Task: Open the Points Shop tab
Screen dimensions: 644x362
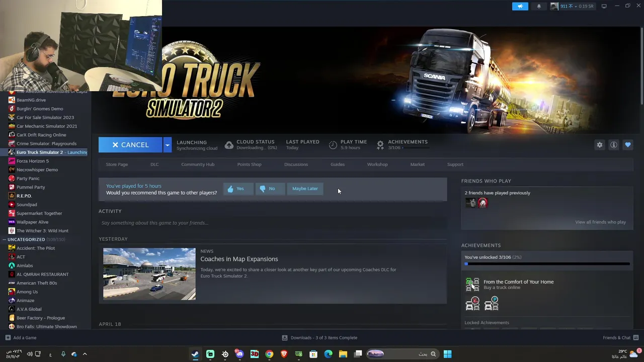Action: tap(249, 164)
